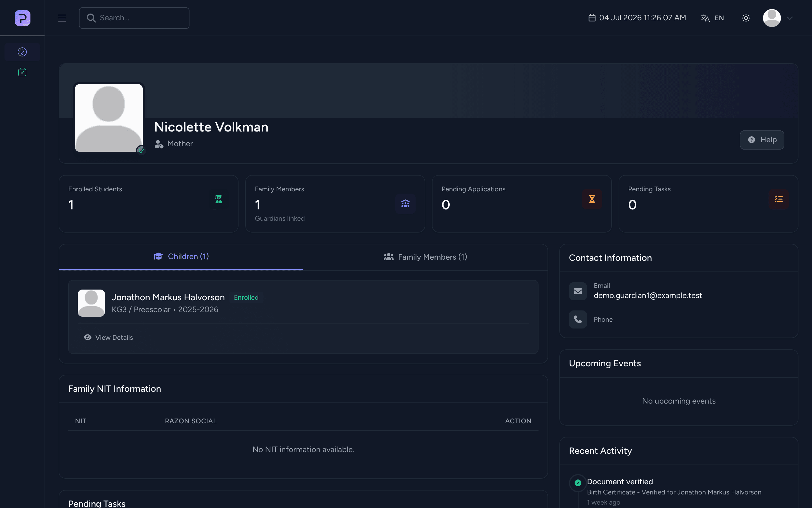Image resolution: width=812 pixels, height=508 pixels.
Task: Switch to the Family Members (1) tab
Action: tap(425, 257)
